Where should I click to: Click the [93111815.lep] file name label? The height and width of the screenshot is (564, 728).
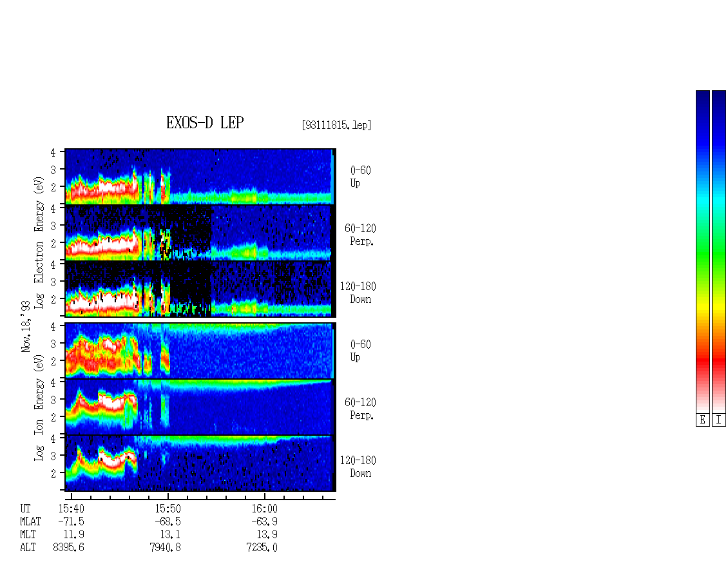click(336, 125)
